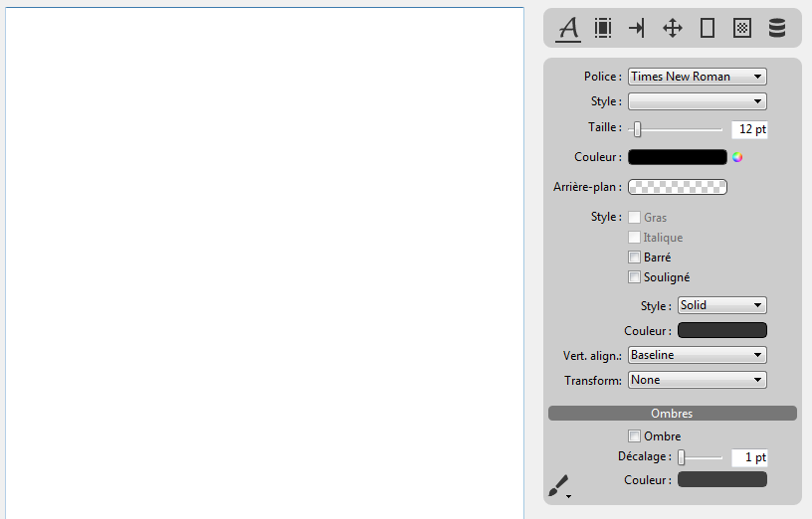
Task: Select the paragraph block settings icon
Action: click(x=603, y=29)
